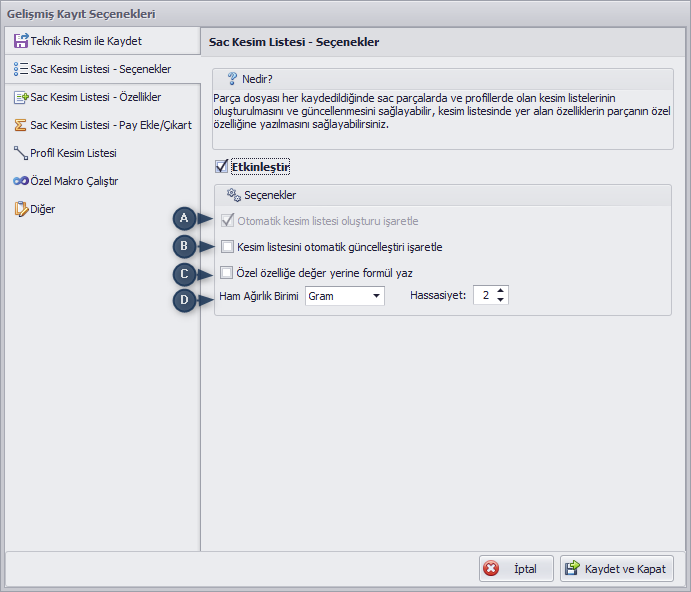Click the Nedir? description paragraph text
Image resolution: width=691 pixels, height=592 pixels.
pyautogui.click(x=442, y=111)
